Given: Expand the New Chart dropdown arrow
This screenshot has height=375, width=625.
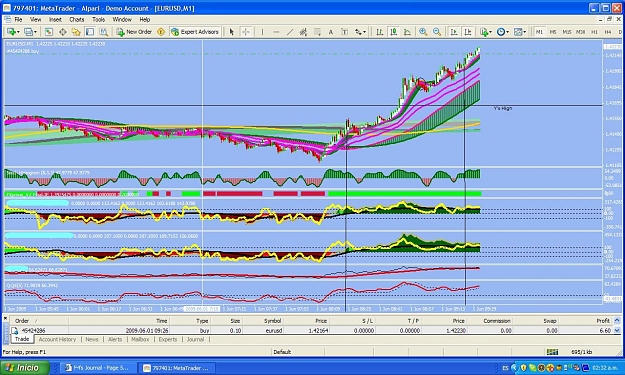Looking at the screenshot, I should (x=18, y=32).
